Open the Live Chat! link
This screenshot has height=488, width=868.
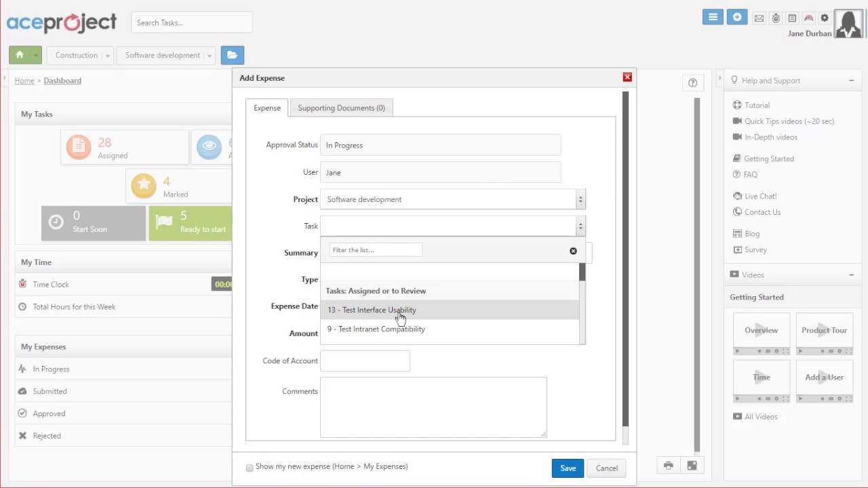761,196
